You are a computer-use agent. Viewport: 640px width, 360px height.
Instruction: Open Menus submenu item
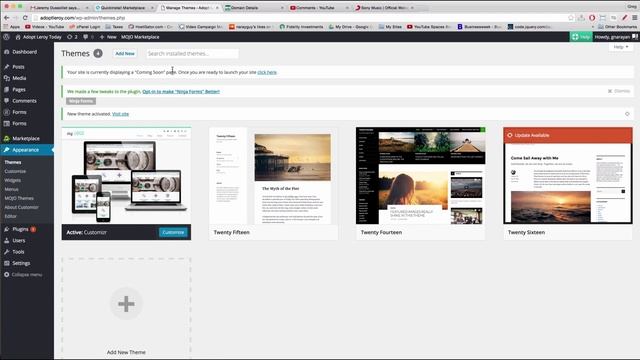tap(11, 189)
